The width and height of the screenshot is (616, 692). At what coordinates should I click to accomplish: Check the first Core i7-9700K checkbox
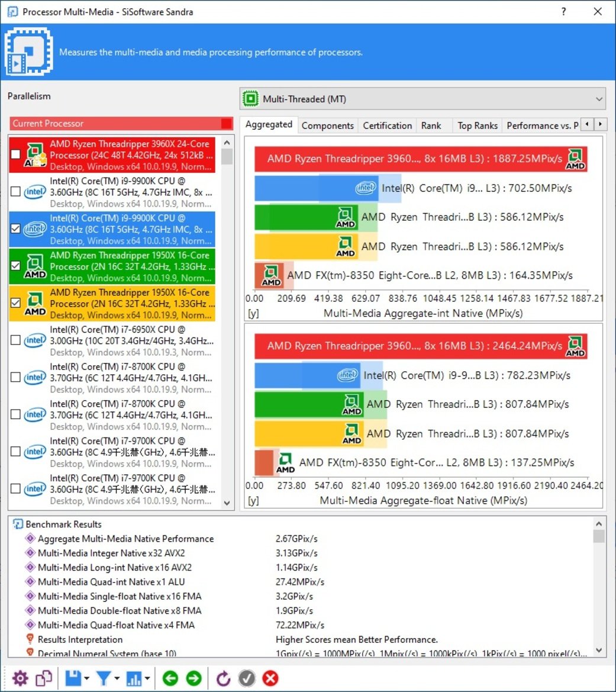[15, 451]
